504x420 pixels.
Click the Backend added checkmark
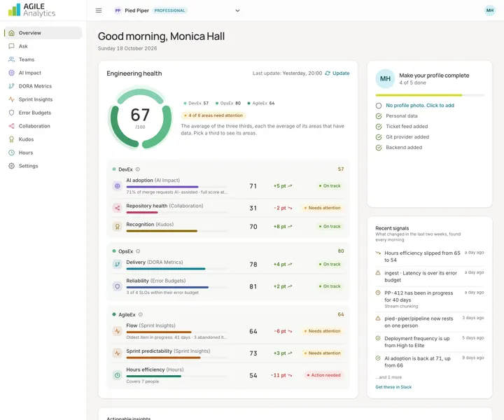379,148
